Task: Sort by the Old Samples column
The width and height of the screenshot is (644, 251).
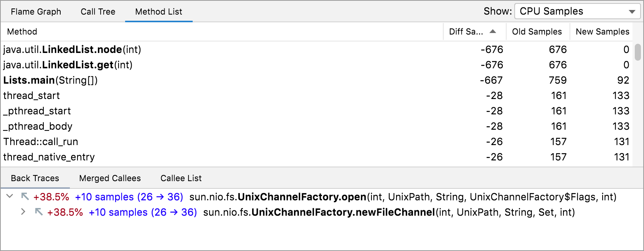Action: click(x=537, y=32)
